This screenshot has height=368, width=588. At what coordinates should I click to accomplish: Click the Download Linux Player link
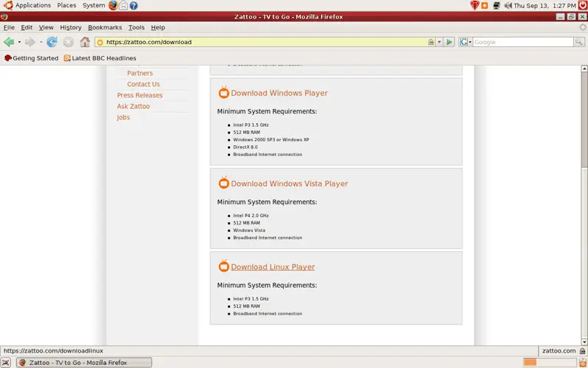pyautogui.click(x=273, y=267)
